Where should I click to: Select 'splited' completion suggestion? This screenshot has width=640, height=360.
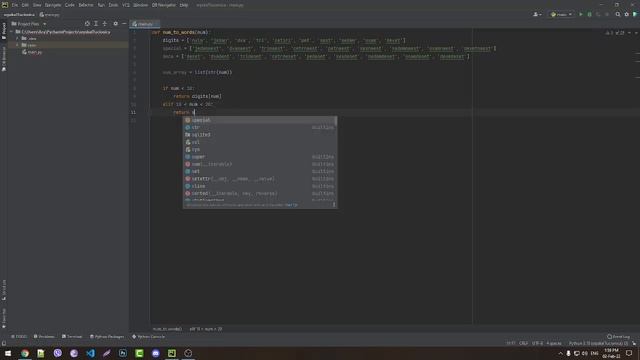(260, 135)
